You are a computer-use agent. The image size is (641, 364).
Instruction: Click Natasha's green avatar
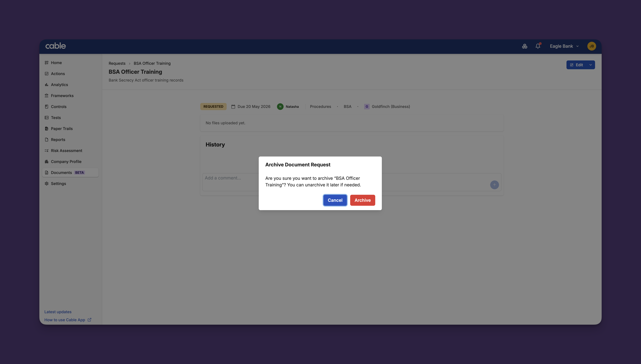click(x=280, y=107)
